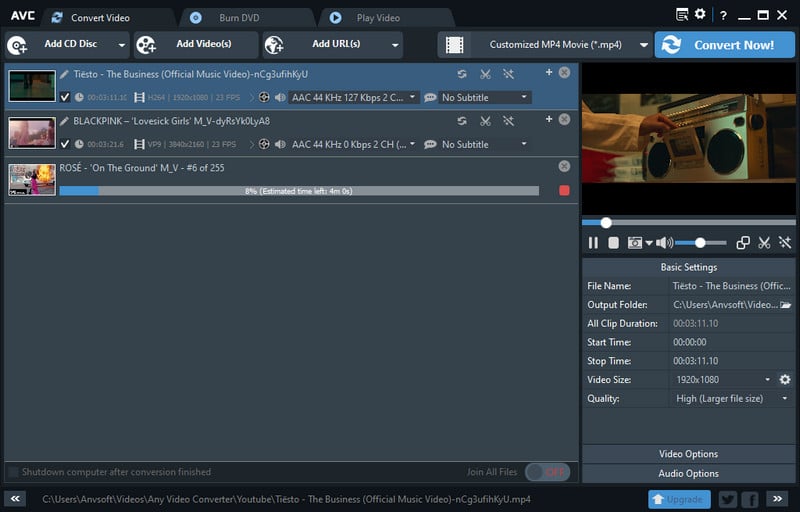
Task: Stop the preview playback
Action: [x=614, y=243]
